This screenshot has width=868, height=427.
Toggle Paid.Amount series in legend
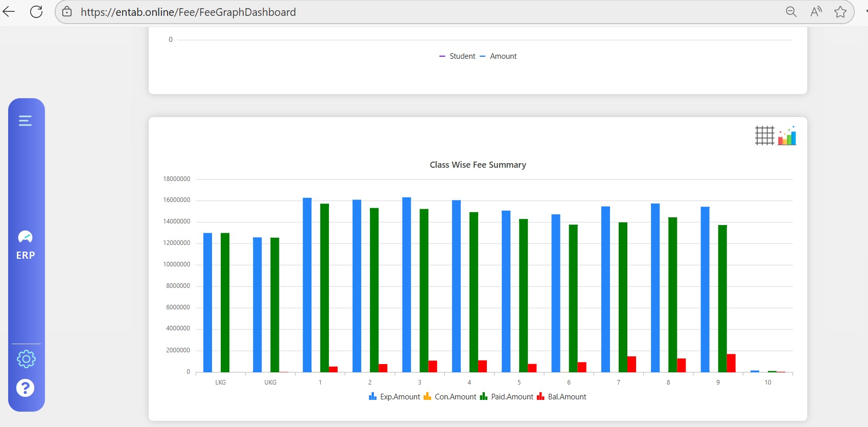pos(507,397)
